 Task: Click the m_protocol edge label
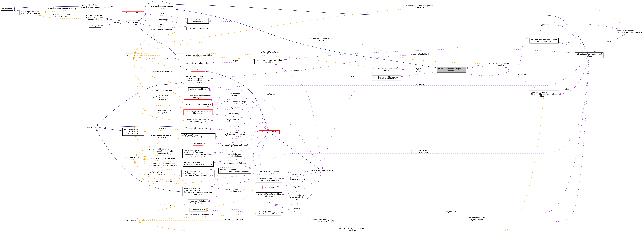pyautogui.click(x=544, y=25)
